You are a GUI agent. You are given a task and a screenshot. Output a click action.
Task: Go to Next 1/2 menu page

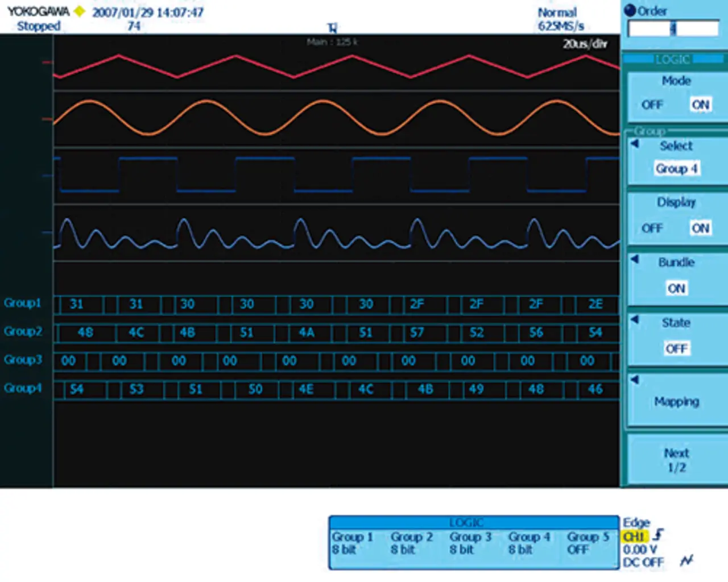pyautogui.click(x=676, y=460)
